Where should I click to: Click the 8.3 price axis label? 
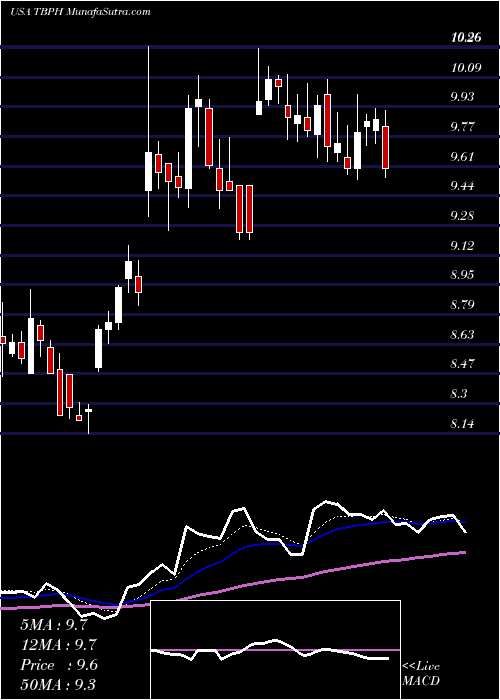tap(459, 394)
